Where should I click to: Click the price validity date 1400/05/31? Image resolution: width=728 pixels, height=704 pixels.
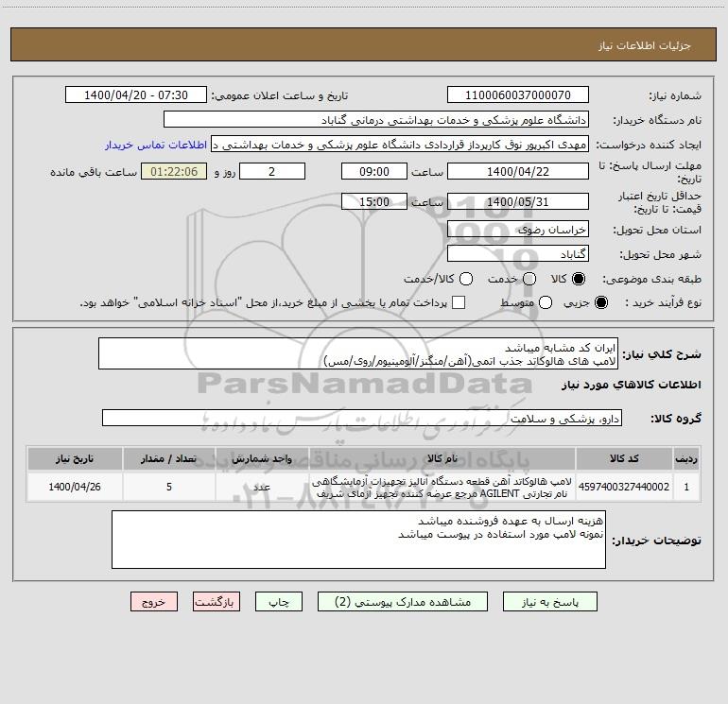(518, 201)
